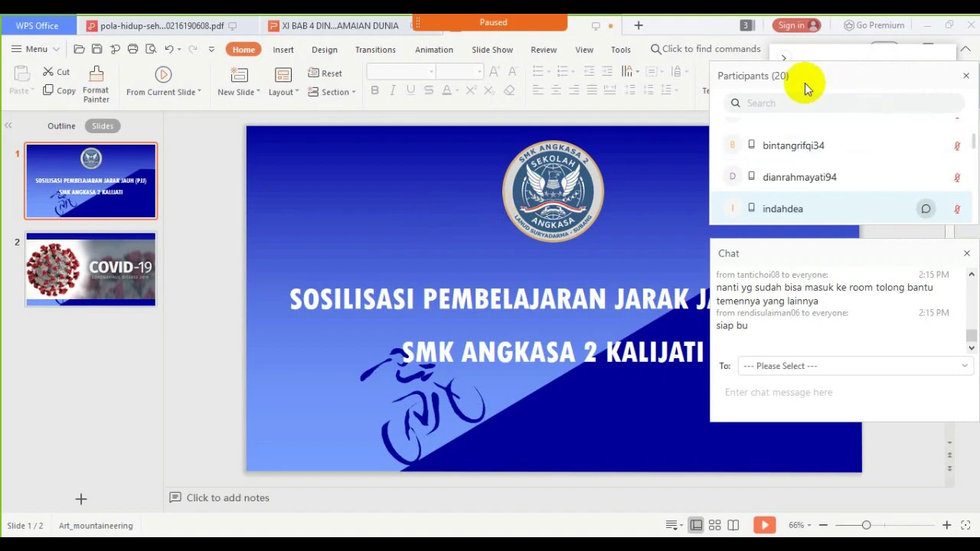This screenshot has width=980, height=551.
Task: Toggle Subscript formatting
Action: [x=489, y=90]
